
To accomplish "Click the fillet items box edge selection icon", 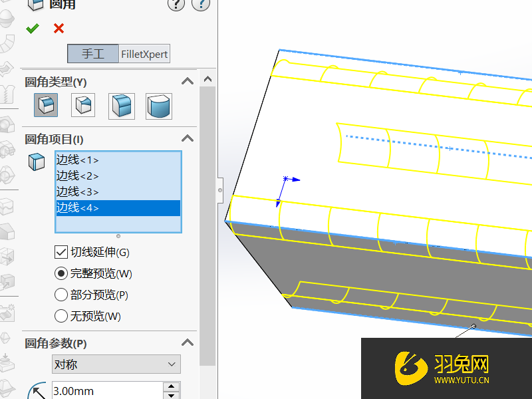I will 37,162.
